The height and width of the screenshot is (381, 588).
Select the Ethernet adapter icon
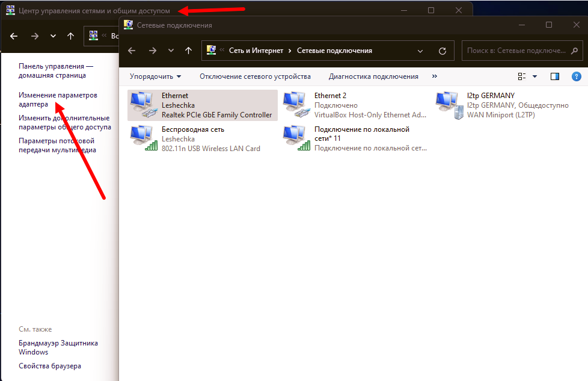tap(144, 105)
